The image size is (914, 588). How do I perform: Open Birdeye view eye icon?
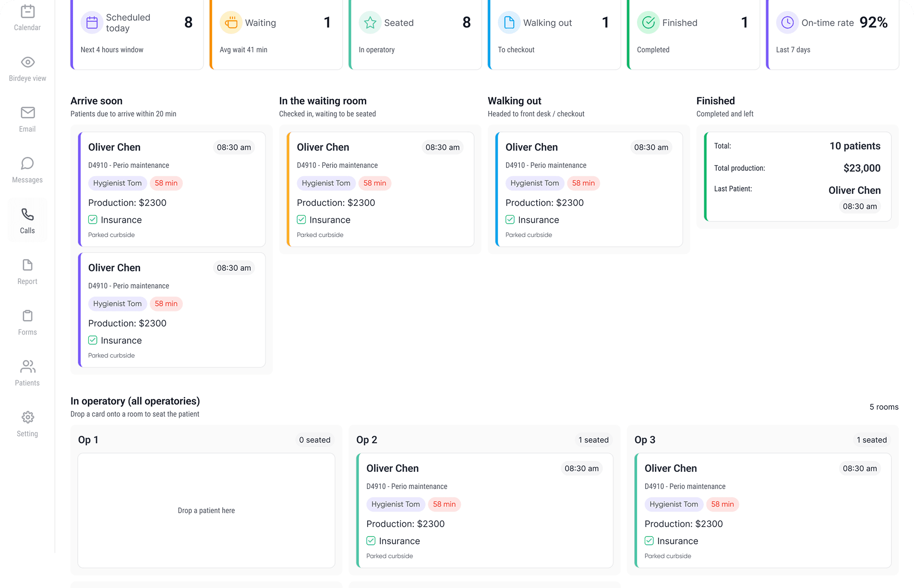tap(27, 62)
